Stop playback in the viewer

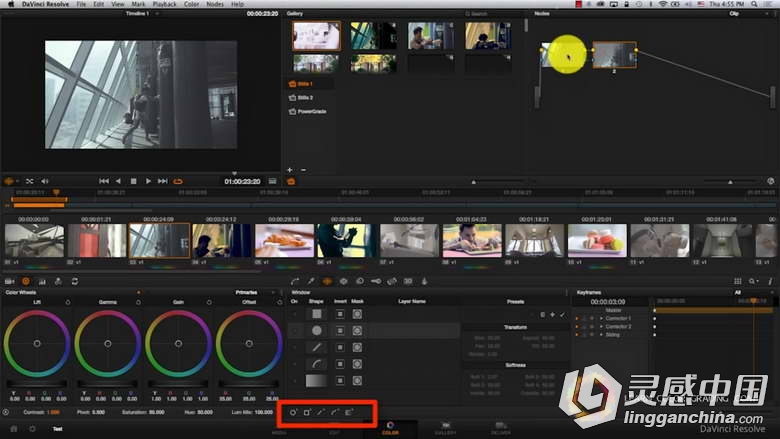point(133,181)
